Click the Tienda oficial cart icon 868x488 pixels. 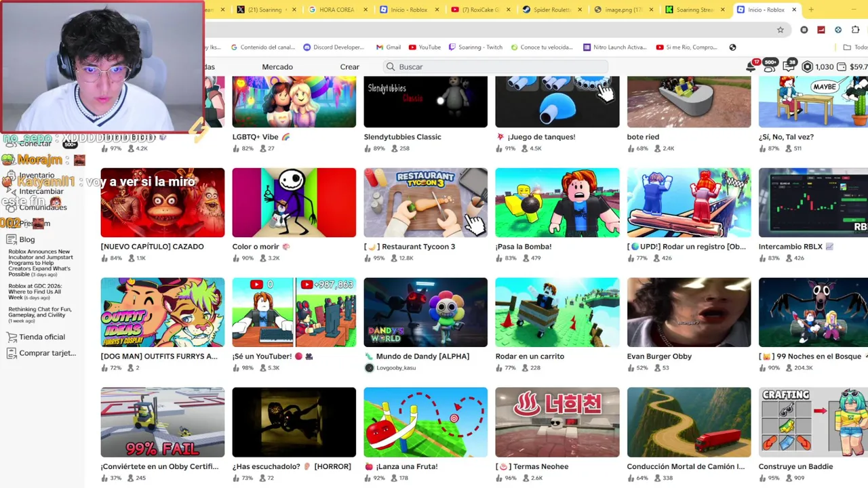[x=11, y=337]
